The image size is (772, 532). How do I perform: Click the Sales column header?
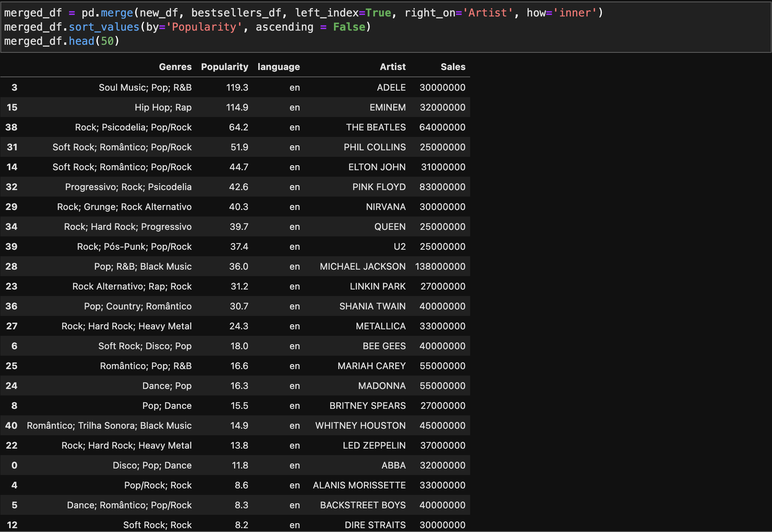click(453, 67)
